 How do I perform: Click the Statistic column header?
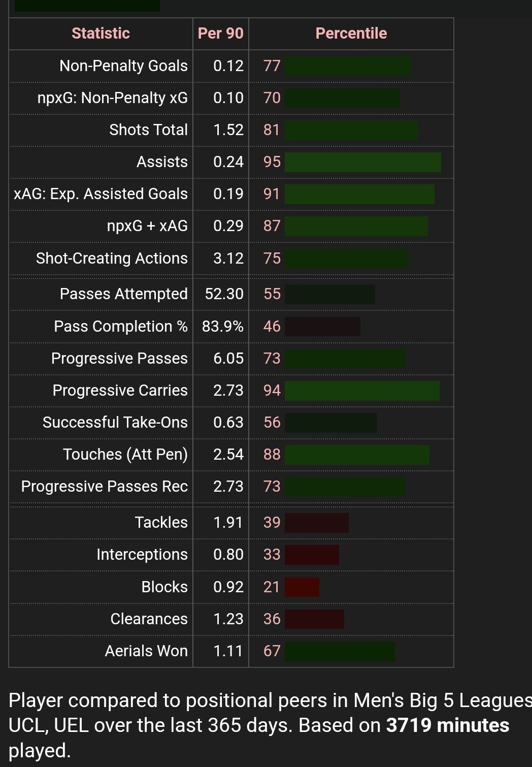pos(101,34)
